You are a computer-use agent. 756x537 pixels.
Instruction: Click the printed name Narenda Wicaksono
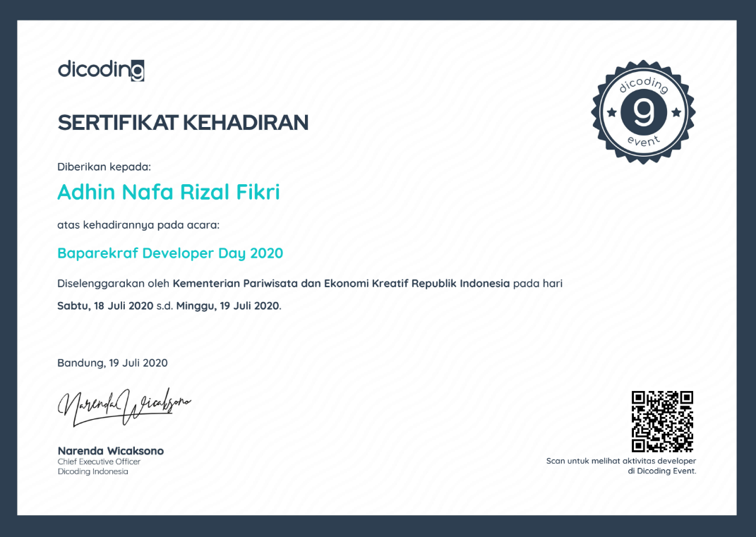point(110,450)
